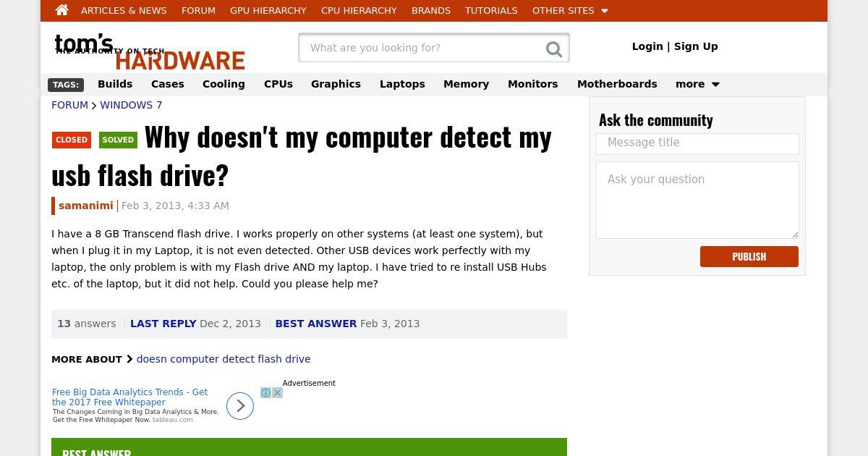Jump to the Best Answer link
This screenshot has height=456, width=868.
[316, 324]
